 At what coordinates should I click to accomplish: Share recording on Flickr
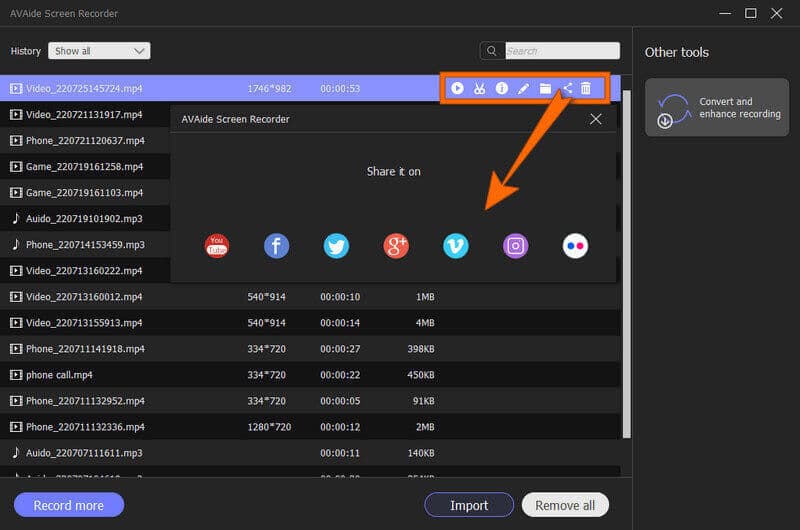point(575,246)
